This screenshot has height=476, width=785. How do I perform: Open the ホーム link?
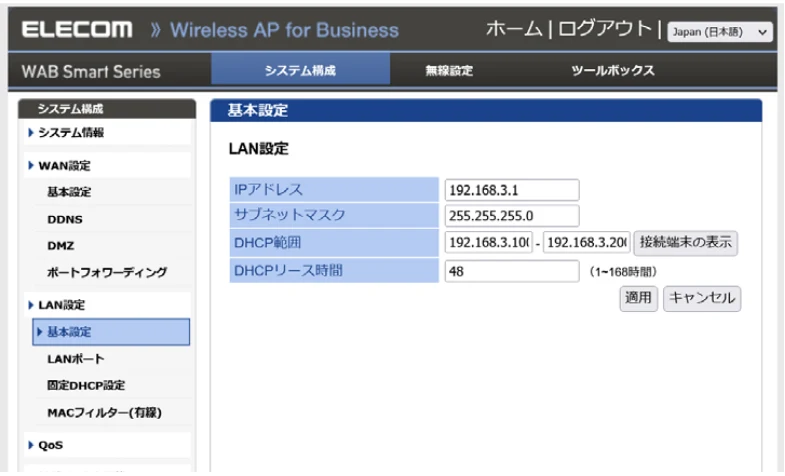[514, 29]
